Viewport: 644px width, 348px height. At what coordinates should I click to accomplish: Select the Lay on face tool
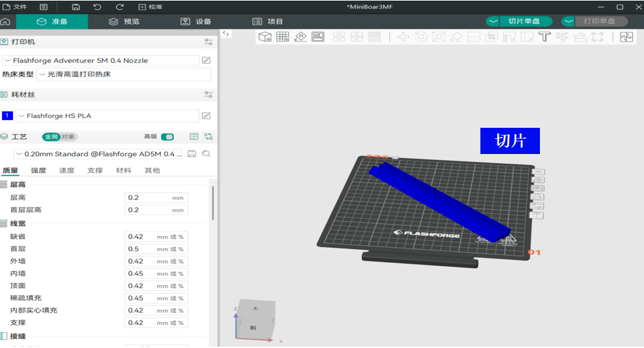point(456,37)
